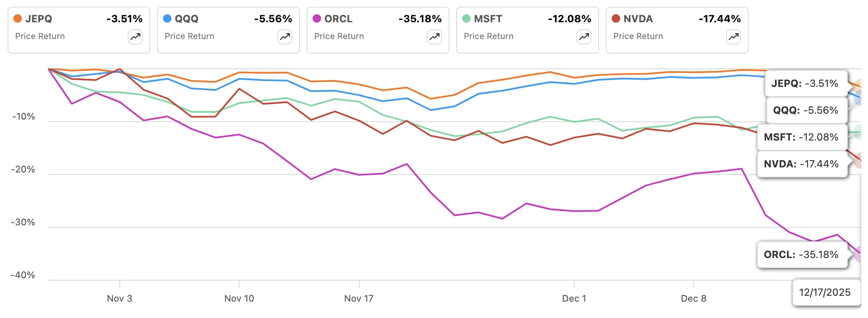
Task: Open ORCL's sparkline chart icon
Action: click(434, 37)
